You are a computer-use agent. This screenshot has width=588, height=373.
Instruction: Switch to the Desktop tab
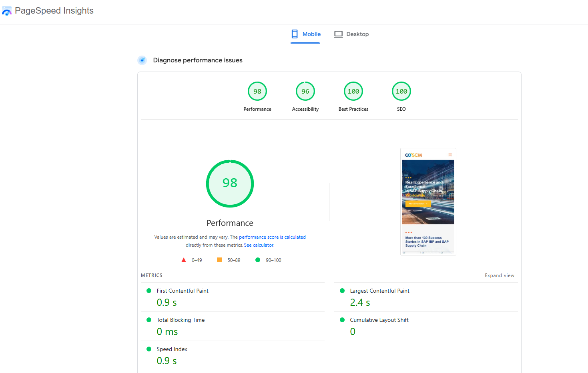point(351,34)
